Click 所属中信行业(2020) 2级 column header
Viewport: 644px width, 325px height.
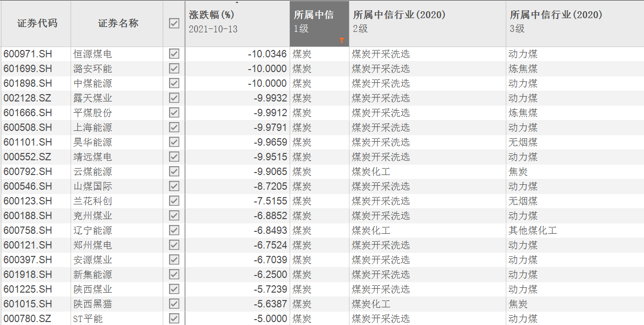[427, 24]
